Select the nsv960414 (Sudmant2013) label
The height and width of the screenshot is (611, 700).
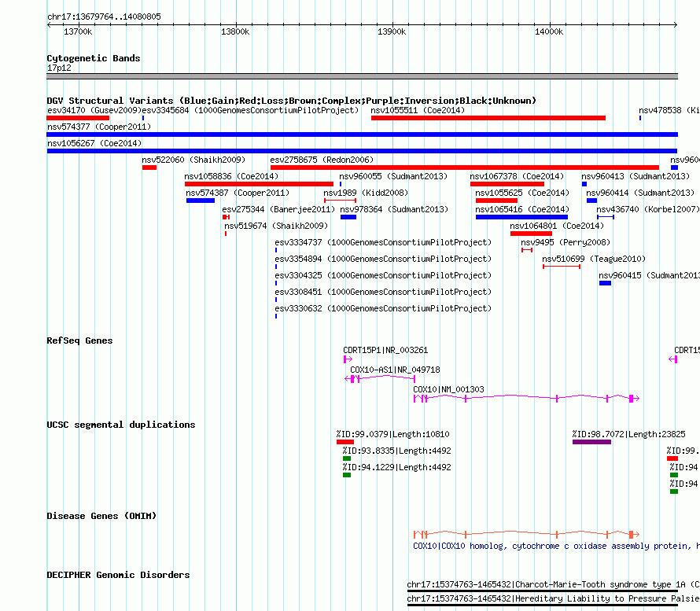click(640, 193)
